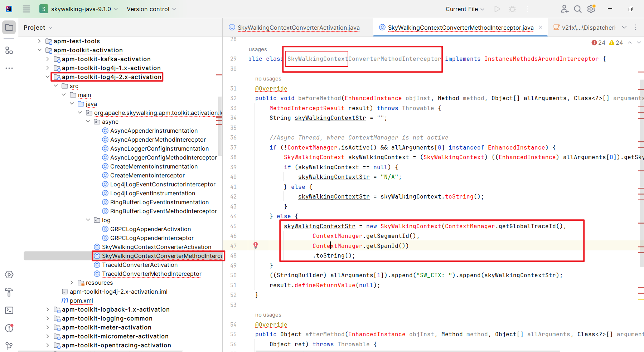Go to next highlighted error arrow
Screen dimensions: 644x352
(639, 43)
